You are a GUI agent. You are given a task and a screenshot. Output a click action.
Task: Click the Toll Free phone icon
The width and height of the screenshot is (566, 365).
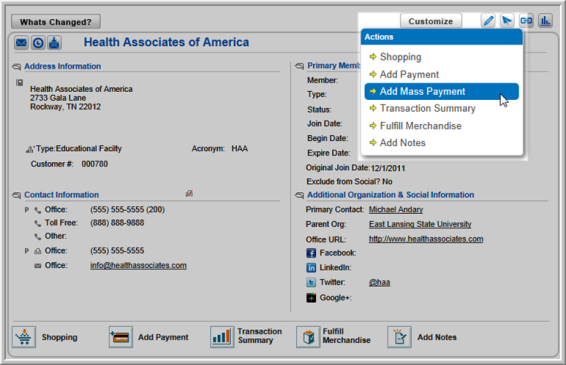coord(38,223)
